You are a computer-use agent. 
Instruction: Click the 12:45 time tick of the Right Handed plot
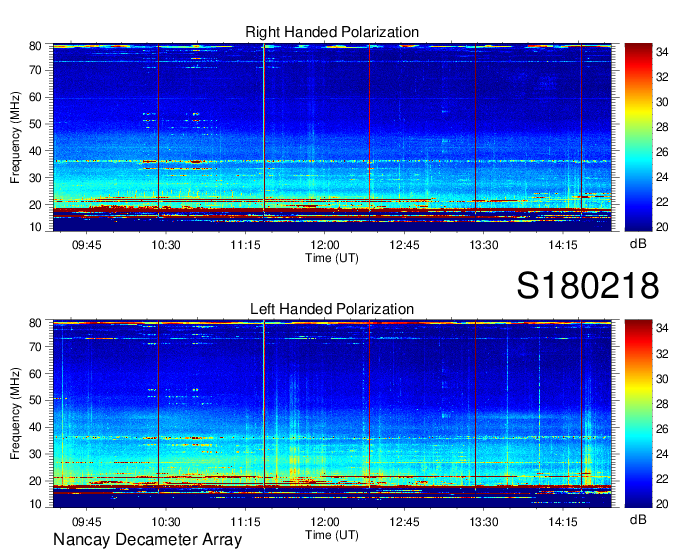[404, 245]
